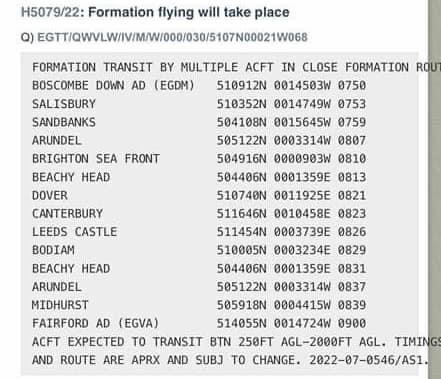
Task: Select the MIDHURST waypoint row
Action: coord(199,305)
